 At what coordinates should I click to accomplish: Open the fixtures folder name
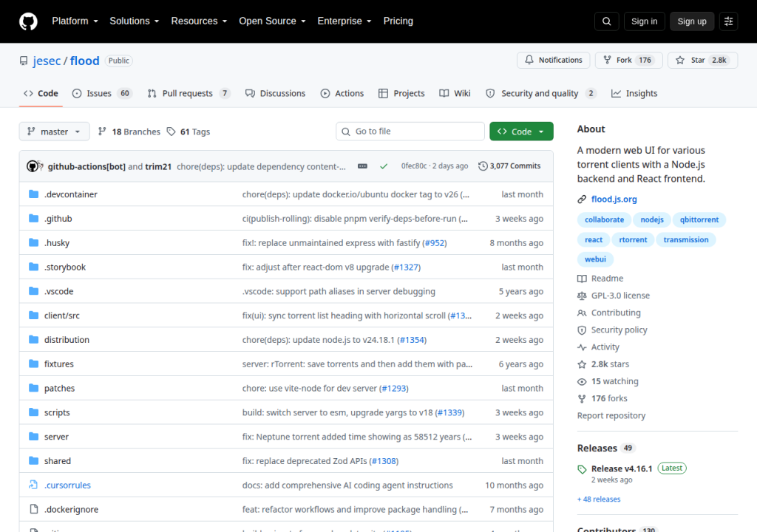[x=59, y=364]
